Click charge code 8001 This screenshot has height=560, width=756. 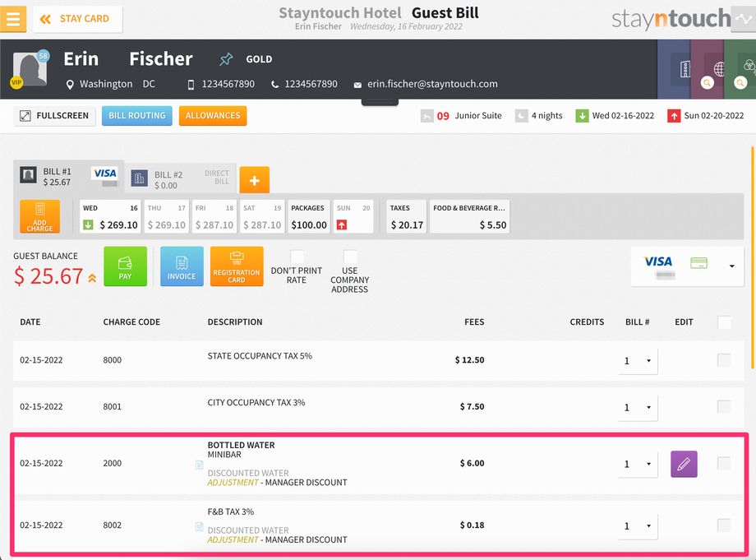[x=113, y=406]
